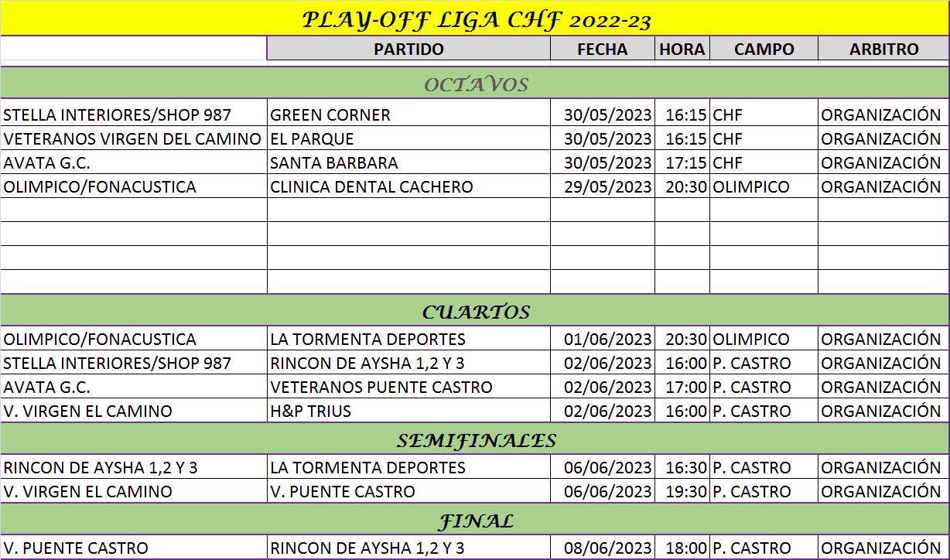This screenshot has height=560, width=950.
Task: Select the CAMPO header cell
Action: (x=764, y=49)
